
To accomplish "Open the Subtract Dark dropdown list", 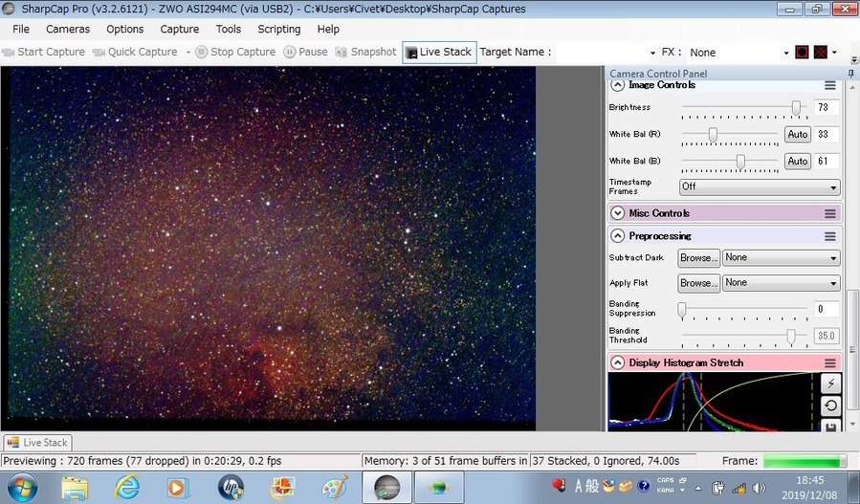I will 781,258.
